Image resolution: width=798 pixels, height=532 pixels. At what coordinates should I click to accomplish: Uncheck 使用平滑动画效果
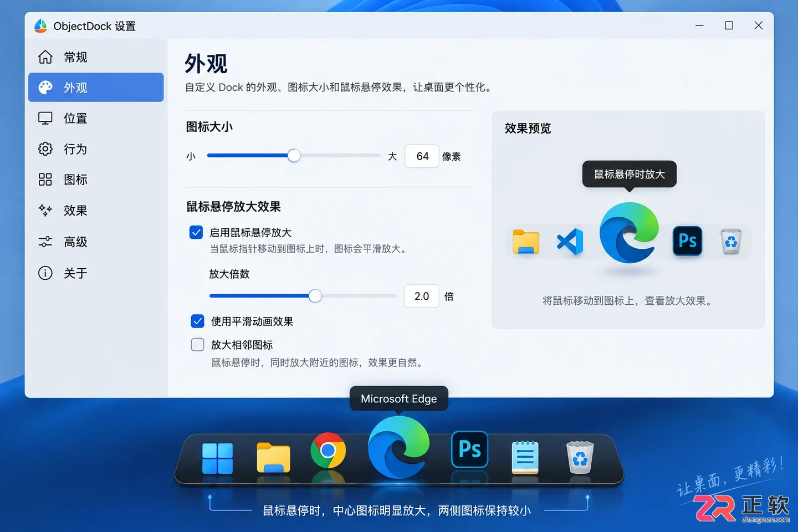[197, 321]
